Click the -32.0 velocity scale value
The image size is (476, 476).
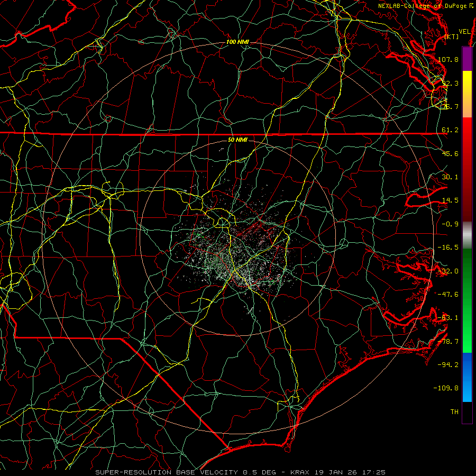tap(448, 271)
